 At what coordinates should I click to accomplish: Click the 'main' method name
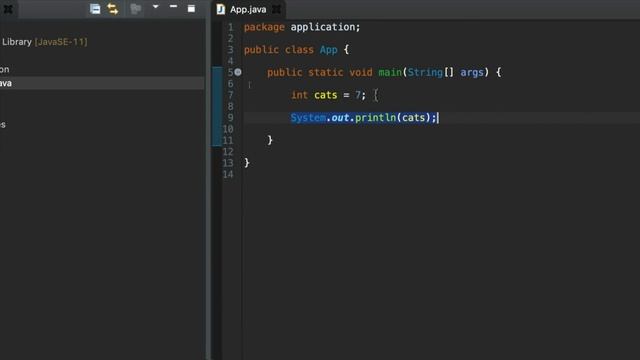click(x=390, y=72)
